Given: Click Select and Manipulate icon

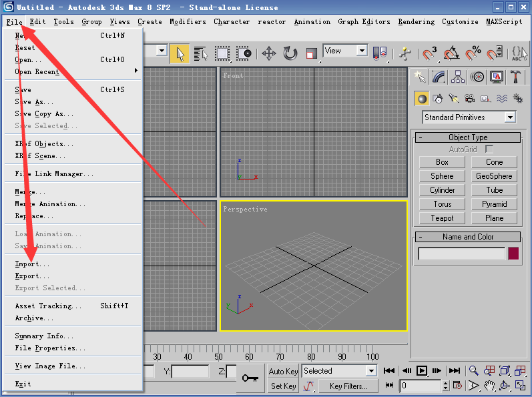Looking at the screenshot, I should [x=405, y=53].
